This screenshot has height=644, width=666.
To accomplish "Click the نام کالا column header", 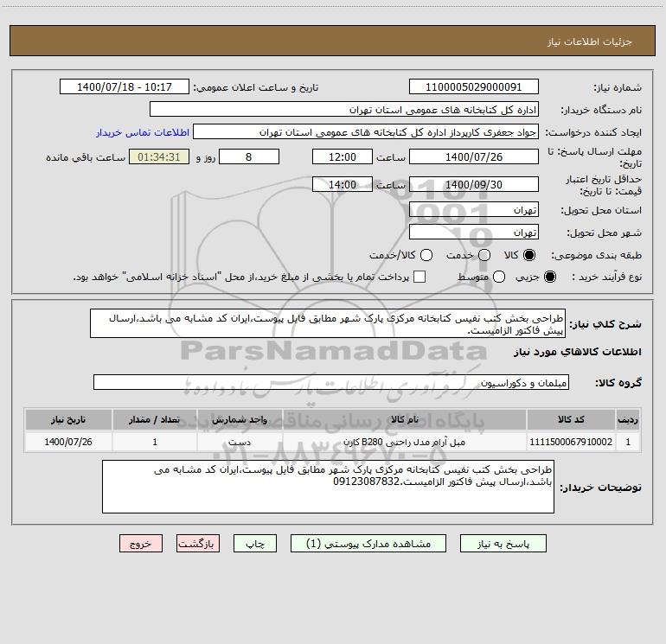I will pos(405,419).
